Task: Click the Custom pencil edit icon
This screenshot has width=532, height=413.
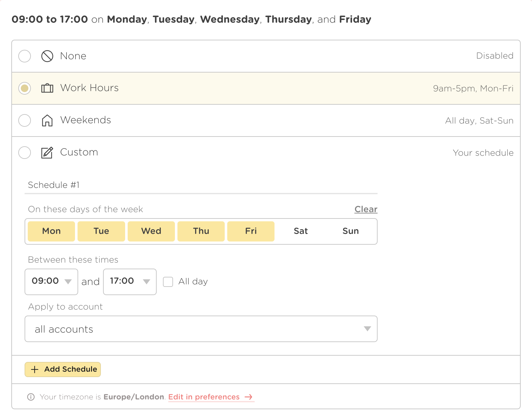Action: 47,153
